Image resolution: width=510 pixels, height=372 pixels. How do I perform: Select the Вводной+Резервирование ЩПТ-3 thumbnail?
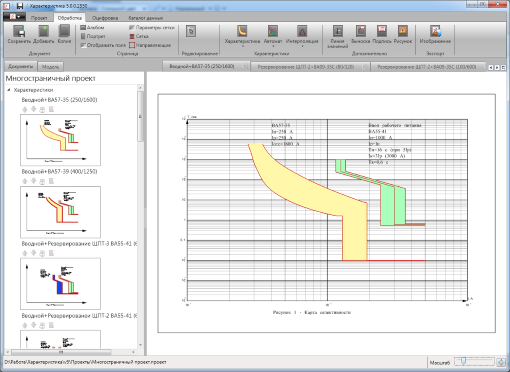[60, 284]
